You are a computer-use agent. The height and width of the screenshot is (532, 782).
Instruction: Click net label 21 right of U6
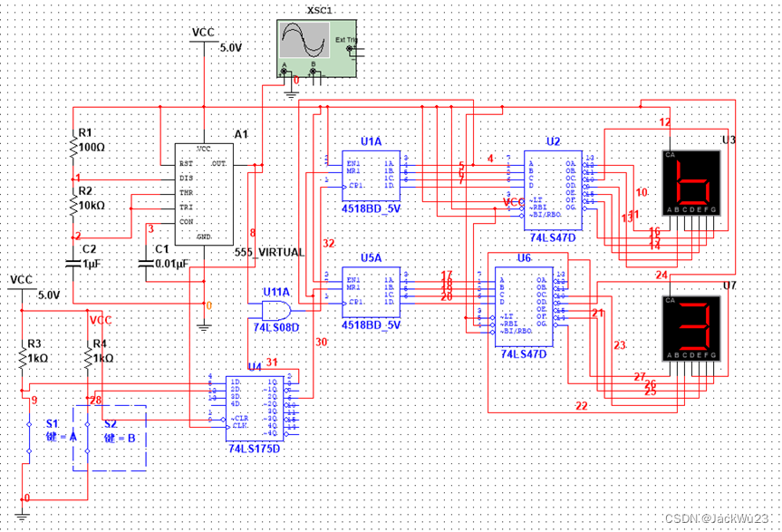tap(598, 313)
